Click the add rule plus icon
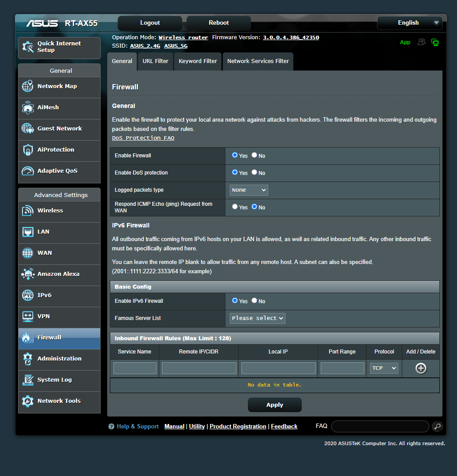Viewport: 457px width, 476px height. tap(421, 368)
